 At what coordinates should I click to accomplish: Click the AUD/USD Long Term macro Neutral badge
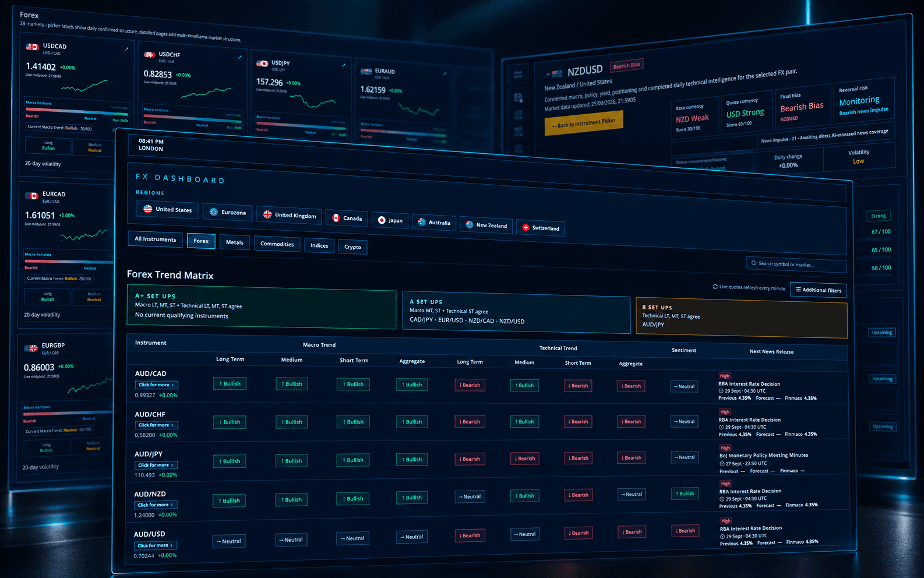coord(229,541)
